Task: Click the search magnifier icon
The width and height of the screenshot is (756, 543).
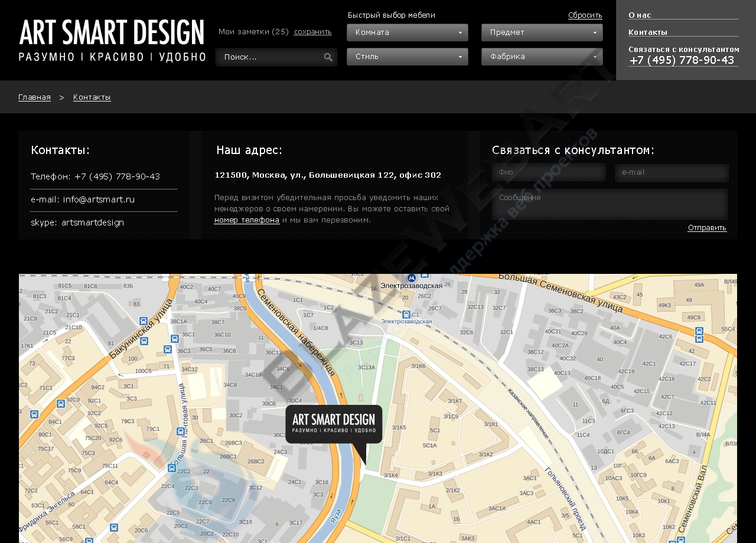Action: [x=328, y=57]
